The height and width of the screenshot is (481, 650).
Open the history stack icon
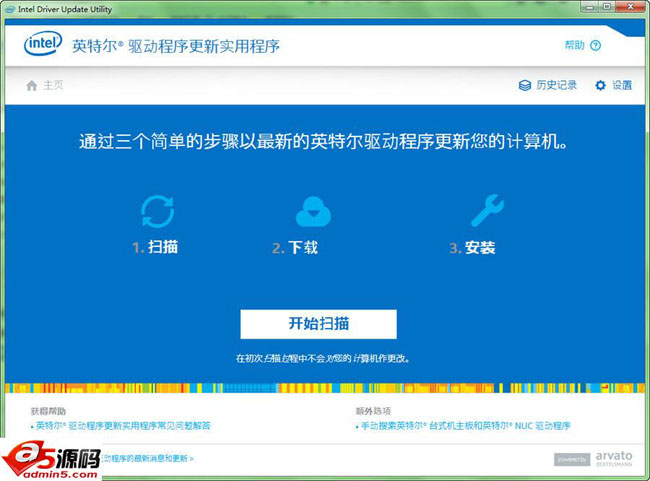[x=525, y=85]
